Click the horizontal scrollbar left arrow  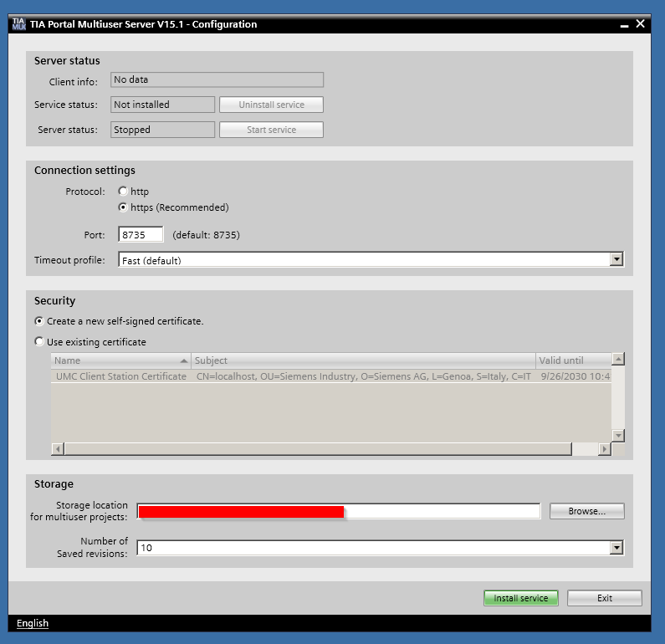[58, 448]
